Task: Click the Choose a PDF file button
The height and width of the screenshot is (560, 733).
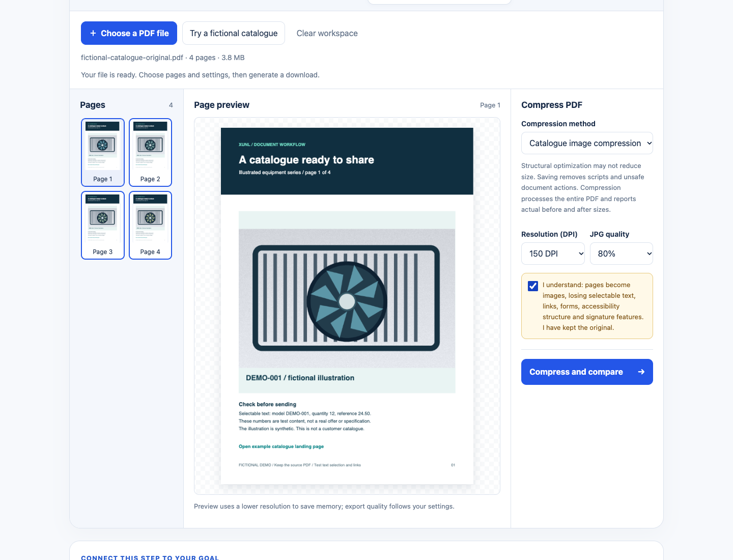Action: point(129,33)
